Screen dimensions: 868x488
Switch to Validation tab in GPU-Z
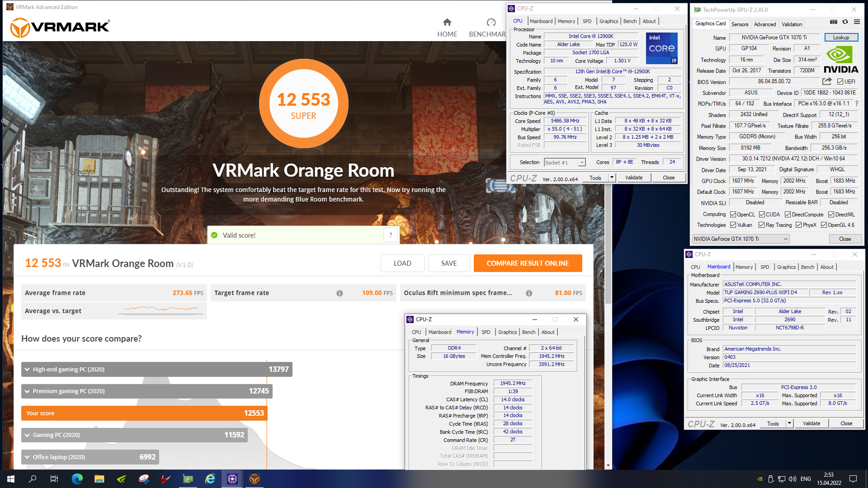click(x=792, y=24)
